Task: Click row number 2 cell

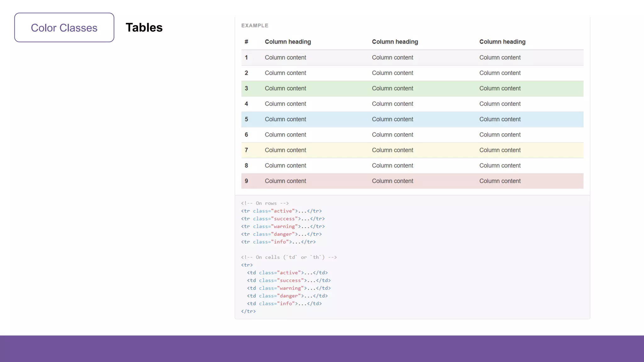Action: pos(246,73)
